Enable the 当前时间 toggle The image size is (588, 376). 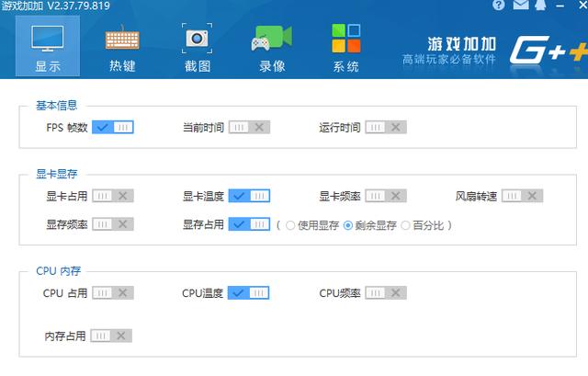coord(249,127)
